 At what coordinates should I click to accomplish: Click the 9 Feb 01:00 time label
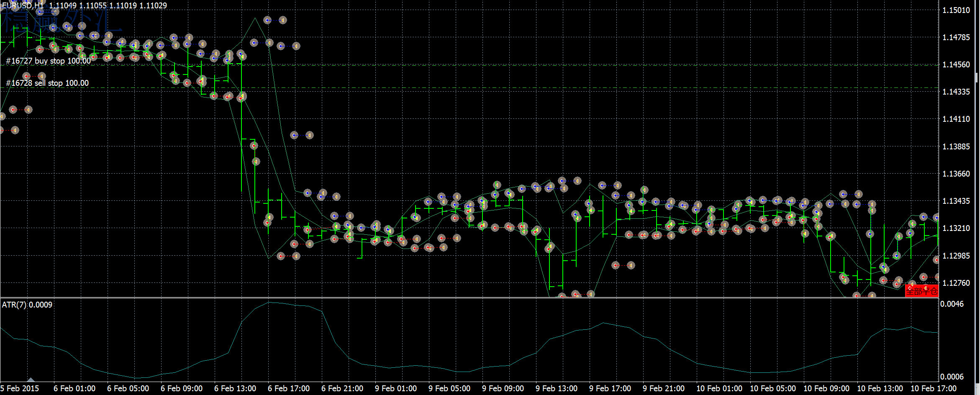[x=396, y=388]
